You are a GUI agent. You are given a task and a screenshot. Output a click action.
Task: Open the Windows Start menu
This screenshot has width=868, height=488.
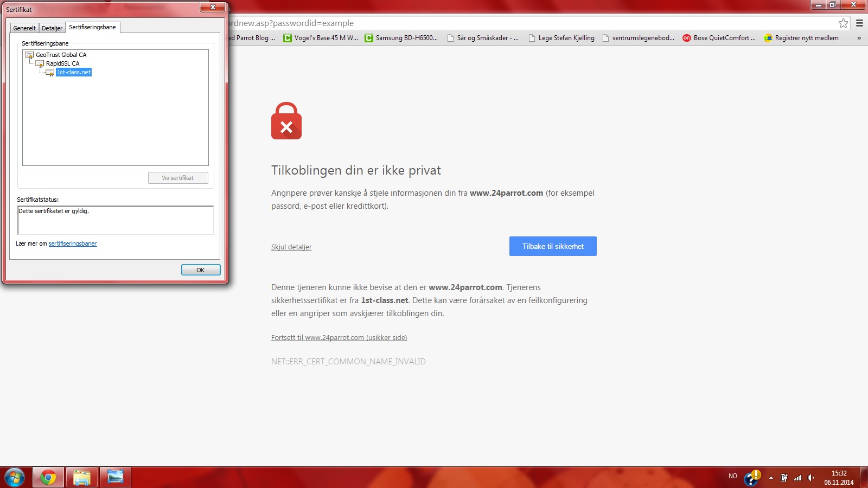(15, 478)
